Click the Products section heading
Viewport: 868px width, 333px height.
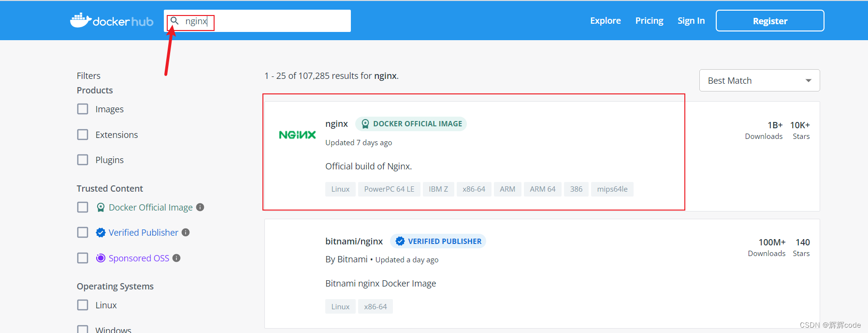click(x=95, y=91)
